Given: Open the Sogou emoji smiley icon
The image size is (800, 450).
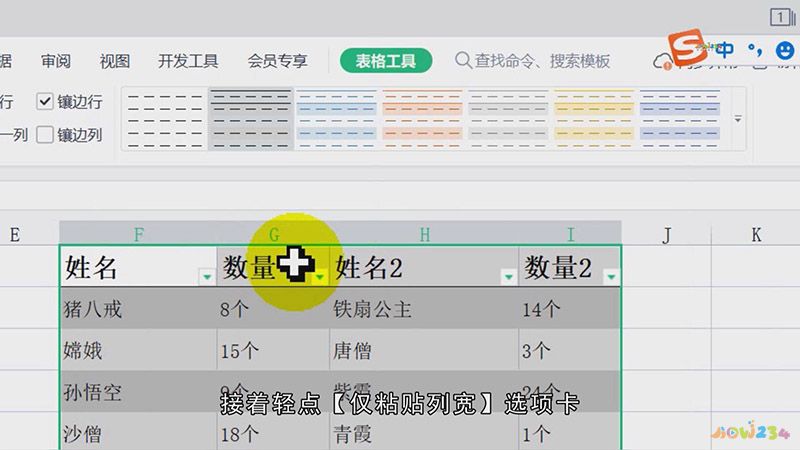Looking at the screenshot, I should click(785, 49).
